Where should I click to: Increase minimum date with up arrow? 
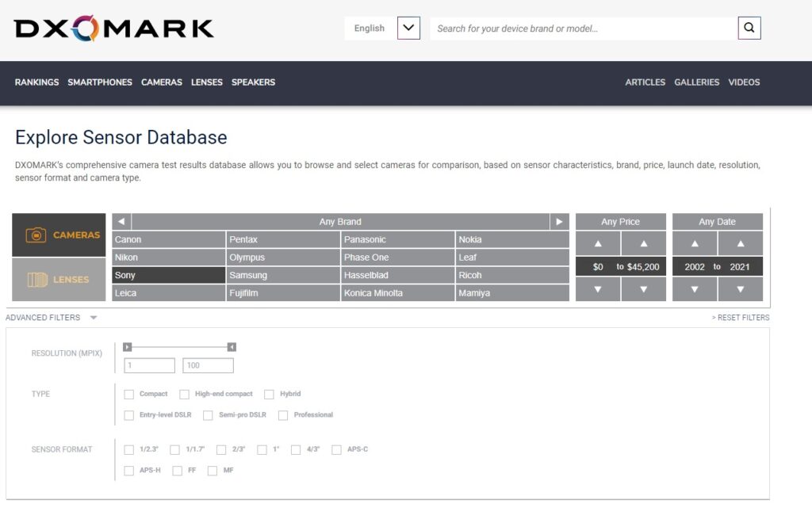[695, 243]
